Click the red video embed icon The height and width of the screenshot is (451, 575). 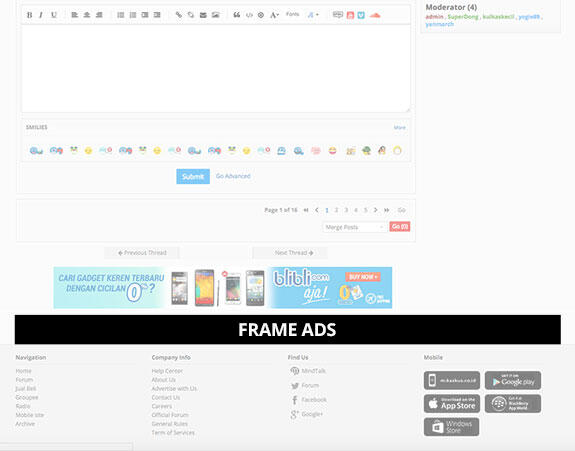pos(350,15)
